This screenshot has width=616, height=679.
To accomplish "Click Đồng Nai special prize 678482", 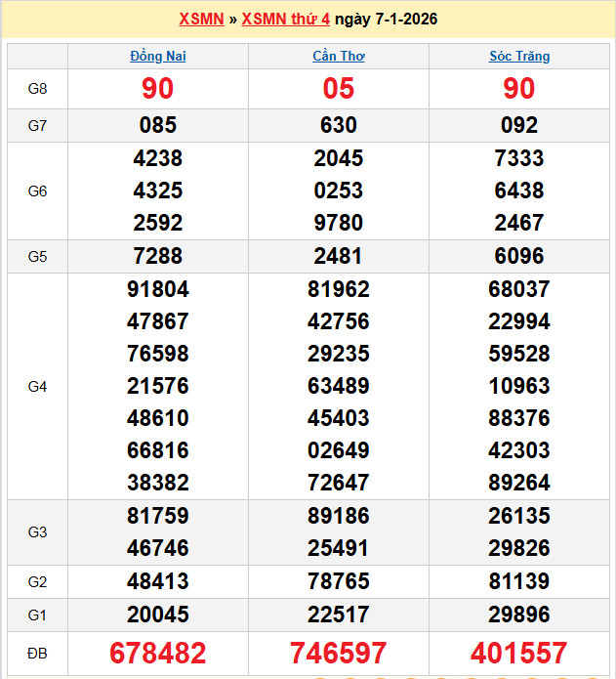I will [x=157, y=653].
